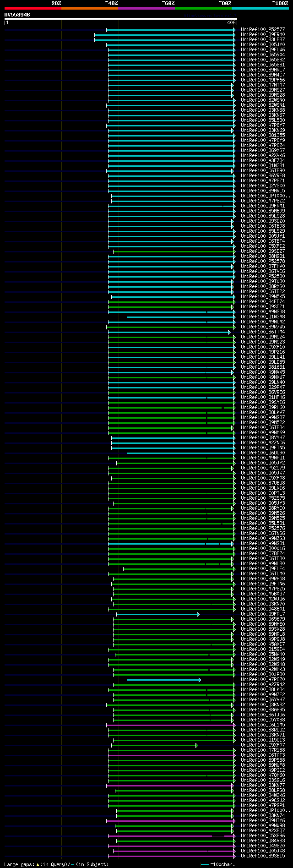Click UniRef100_C6TAT3 label

[263, 755]
